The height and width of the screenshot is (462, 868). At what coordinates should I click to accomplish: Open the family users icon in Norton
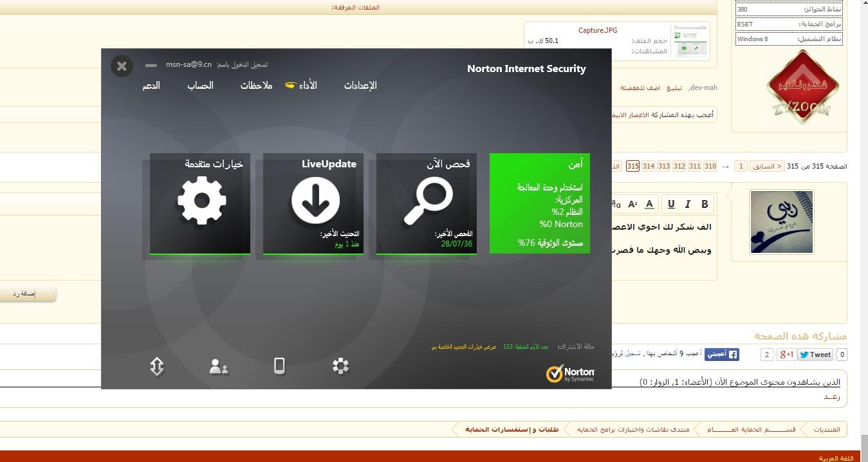219,366
